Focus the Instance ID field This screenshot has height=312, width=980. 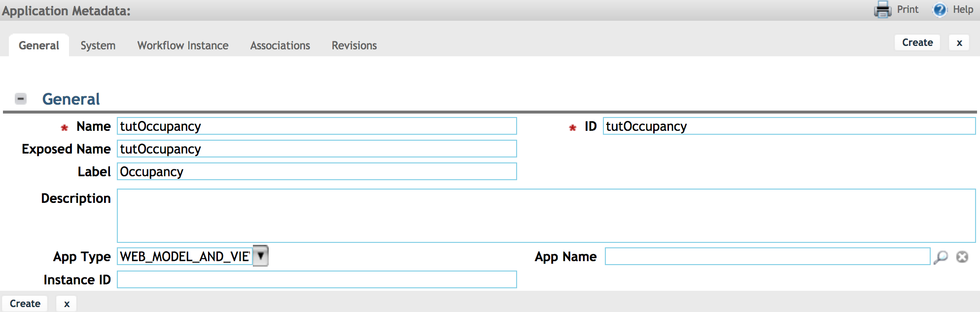317,279
